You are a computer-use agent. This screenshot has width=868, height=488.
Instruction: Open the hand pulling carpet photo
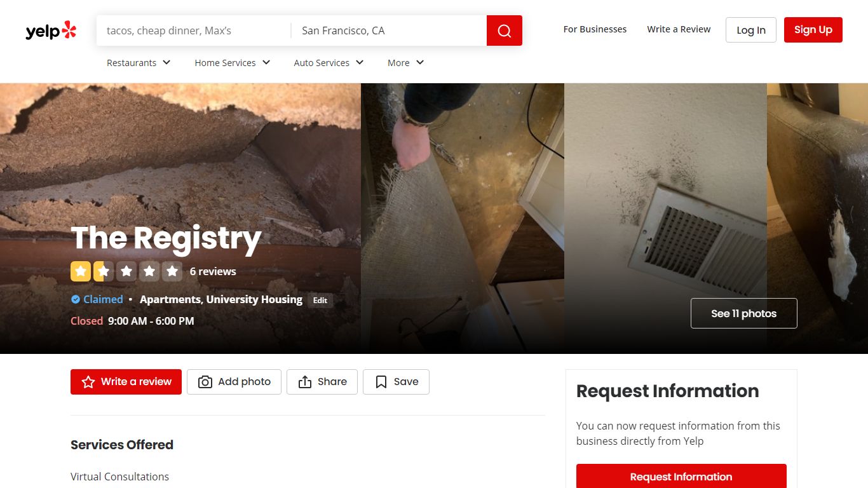pyautogui.click(x=463, y=218)
